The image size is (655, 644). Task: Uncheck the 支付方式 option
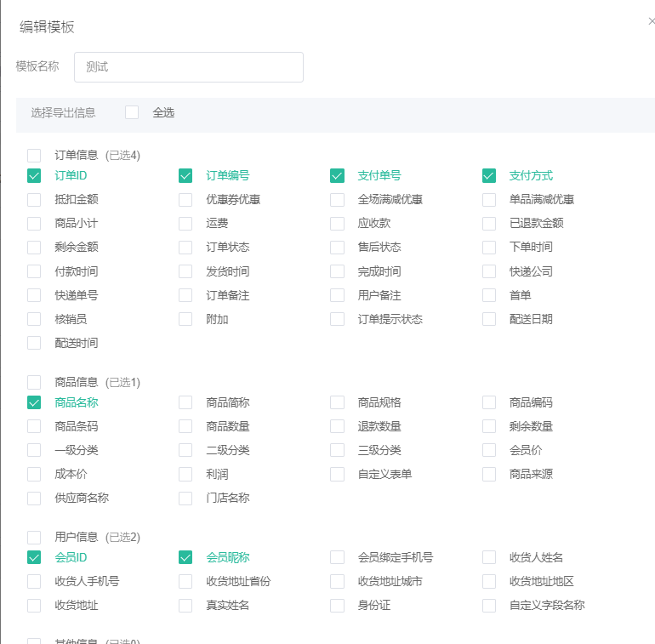pos(489,176)
